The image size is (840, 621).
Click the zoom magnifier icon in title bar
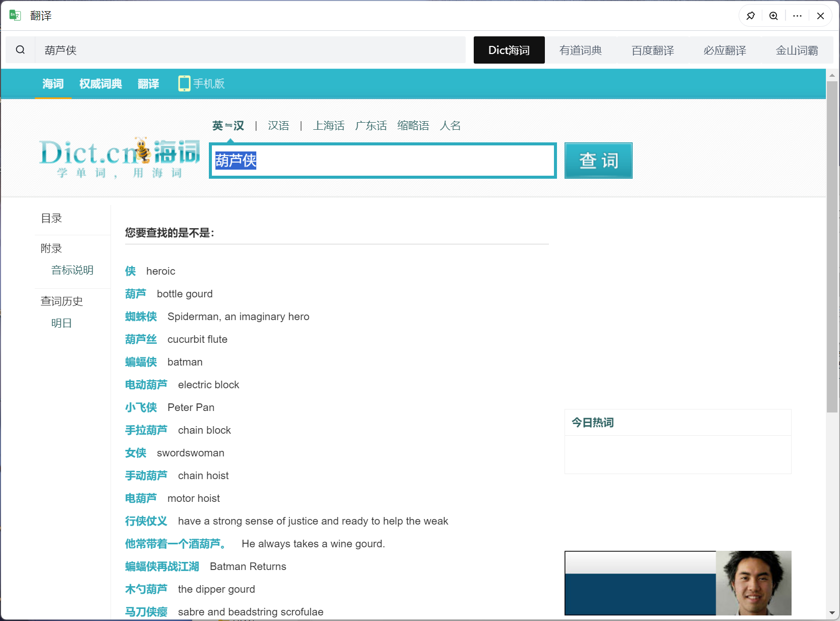pos(773,16)
